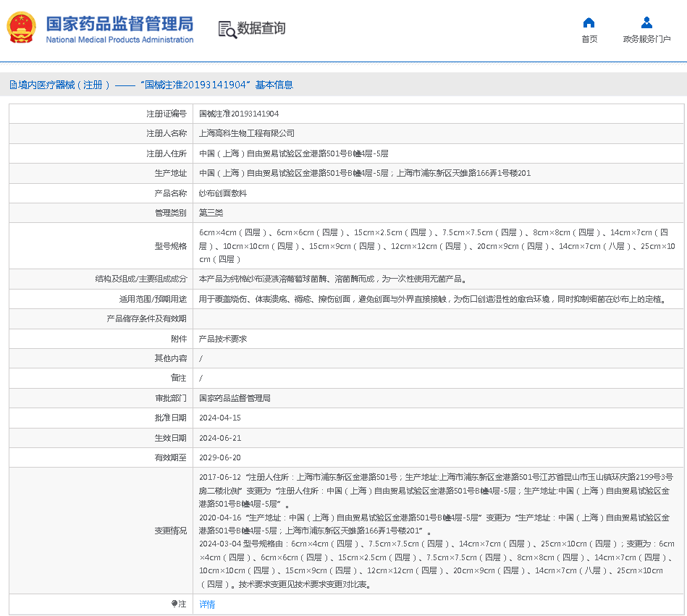This screenshot has width=687, height=616.
Task: Click the 产品技术要求 attachment entry
Action: [x=223, y=339]
